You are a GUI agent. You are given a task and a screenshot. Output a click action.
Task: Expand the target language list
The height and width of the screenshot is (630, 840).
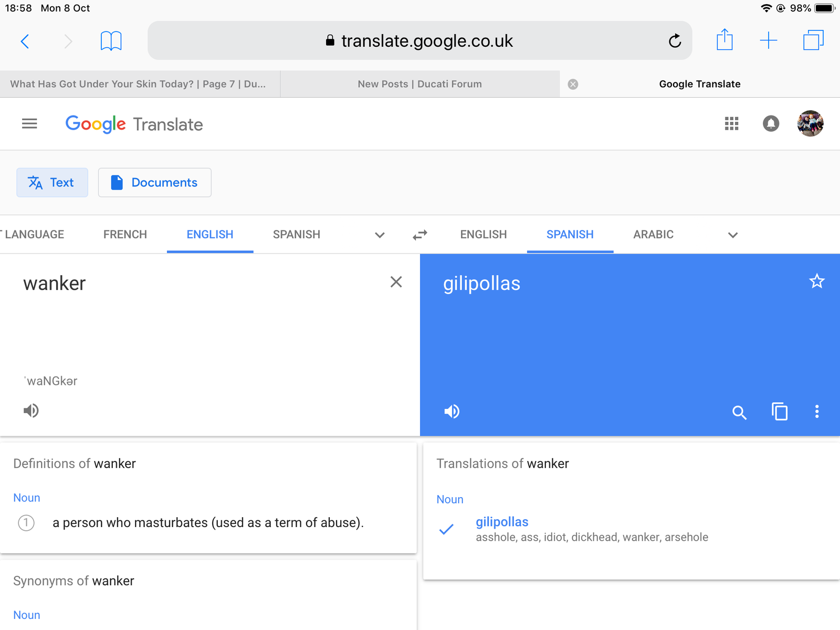(733, 235)
